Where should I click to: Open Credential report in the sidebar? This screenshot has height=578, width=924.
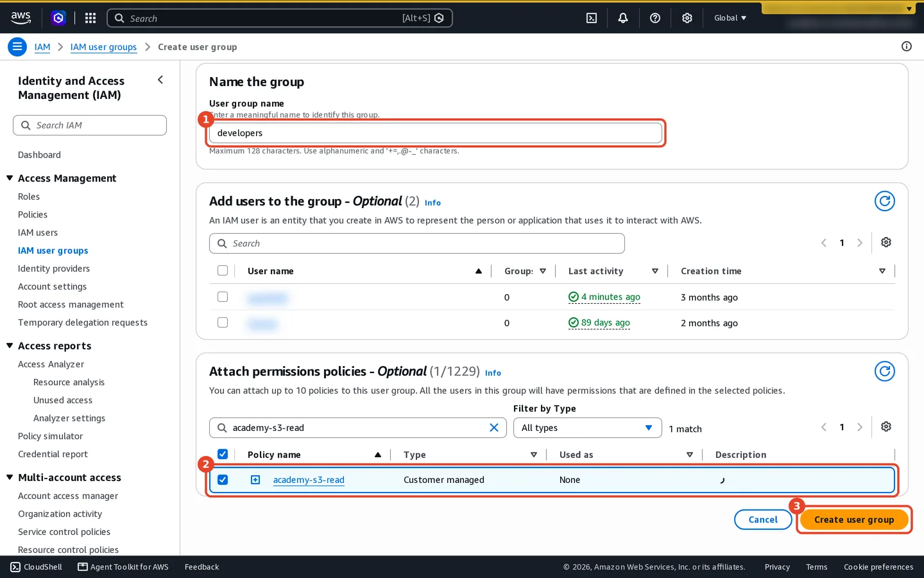coord(53,454)
